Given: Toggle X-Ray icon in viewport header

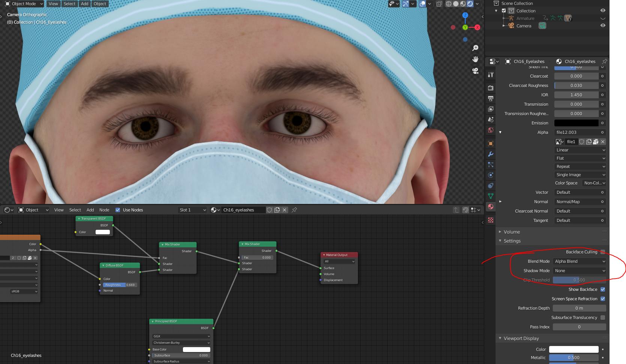Looking at the screenshot, I should tap(439, 4).
